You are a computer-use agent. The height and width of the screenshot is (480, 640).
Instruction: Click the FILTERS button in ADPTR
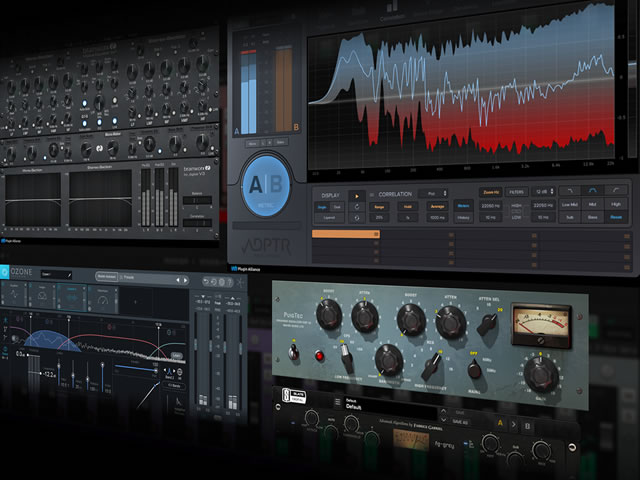tap(516, 192)
